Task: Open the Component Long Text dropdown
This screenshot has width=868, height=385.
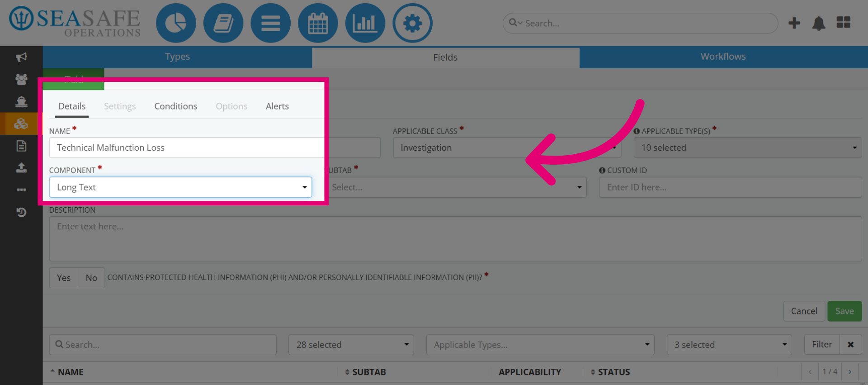Action: click(180, 187)
